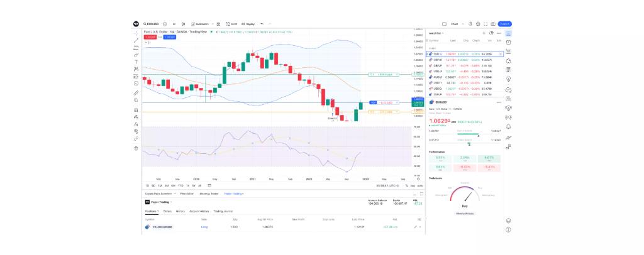Toggle fullscreen mode
Screen dimensions: 644x255
tap(486, 24)
